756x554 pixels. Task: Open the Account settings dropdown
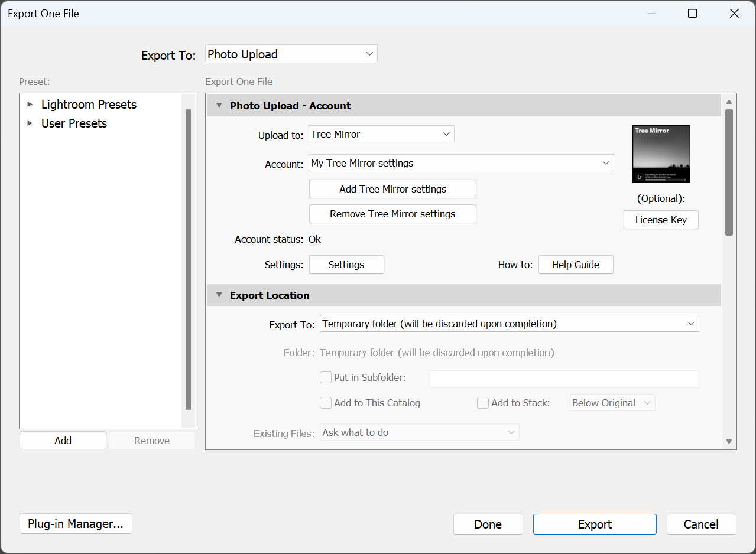click(461, 163)
